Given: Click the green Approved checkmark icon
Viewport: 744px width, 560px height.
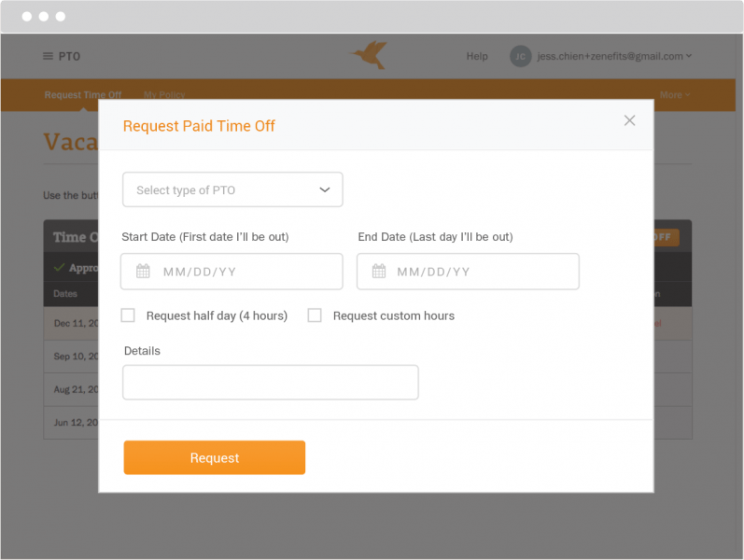Looking at the screenshot, I should pos(60,268).
